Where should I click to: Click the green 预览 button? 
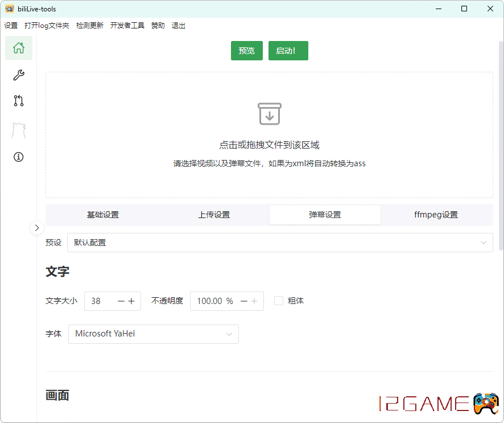click(247, 51)
